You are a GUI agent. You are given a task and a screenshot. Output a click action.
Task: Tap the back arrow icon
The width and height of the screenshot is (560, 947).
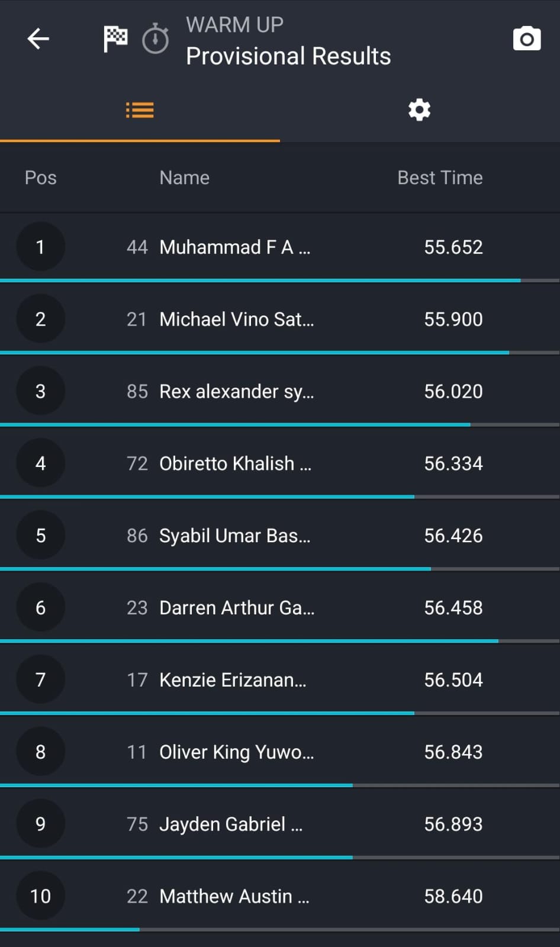click(x=38, y=39)
